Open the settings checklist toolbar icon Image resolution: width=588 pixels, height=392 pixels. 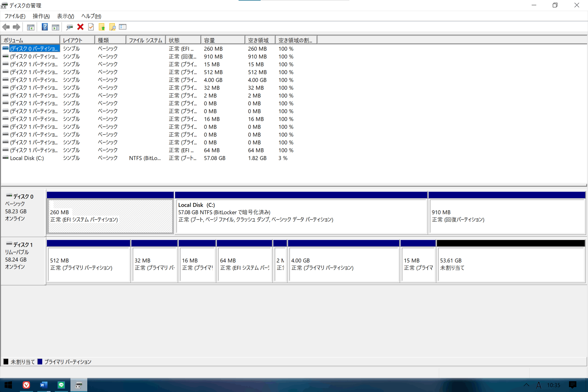[123, 27]
